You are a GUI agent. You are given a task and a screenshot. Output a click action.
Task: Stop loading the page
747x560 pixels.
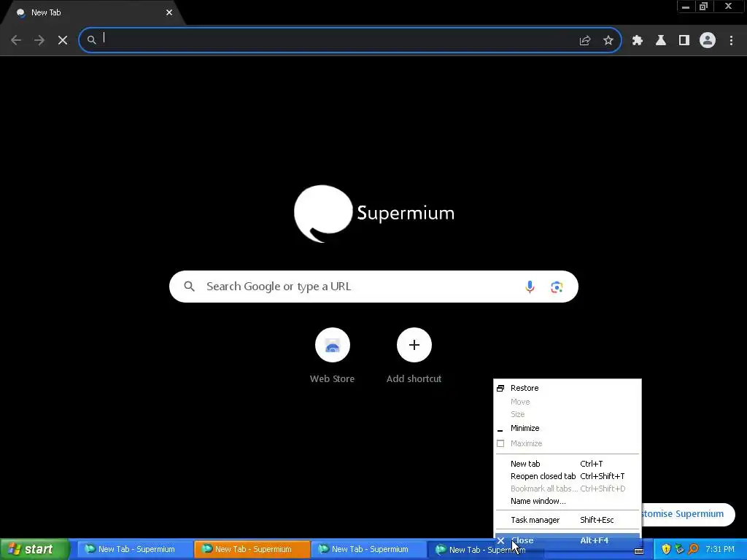[63, 40]
